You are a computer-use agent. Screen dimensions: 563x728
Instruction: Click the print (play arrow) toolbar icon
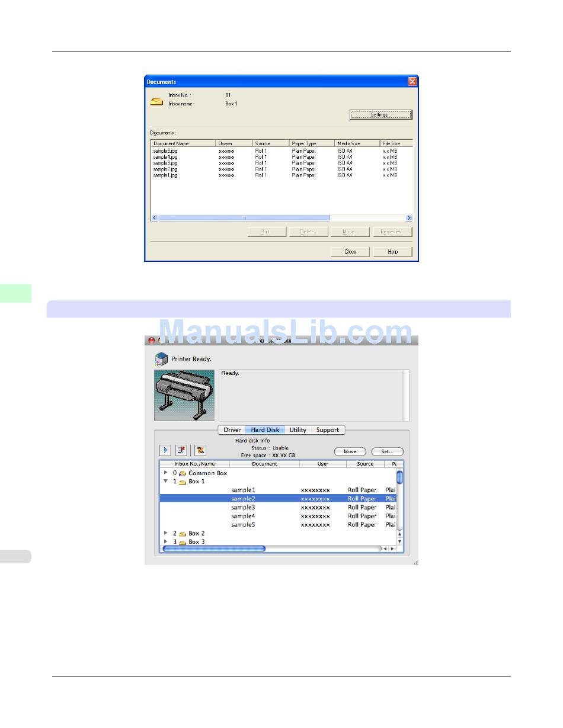click(x=165, y=450)
